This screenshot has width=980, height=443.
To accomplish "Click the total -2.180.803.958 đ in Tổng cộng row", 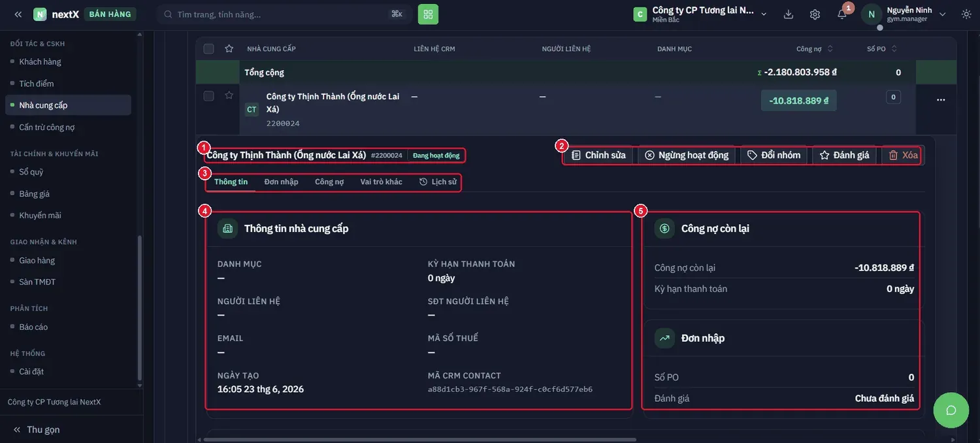I will (x=800, y=73).
